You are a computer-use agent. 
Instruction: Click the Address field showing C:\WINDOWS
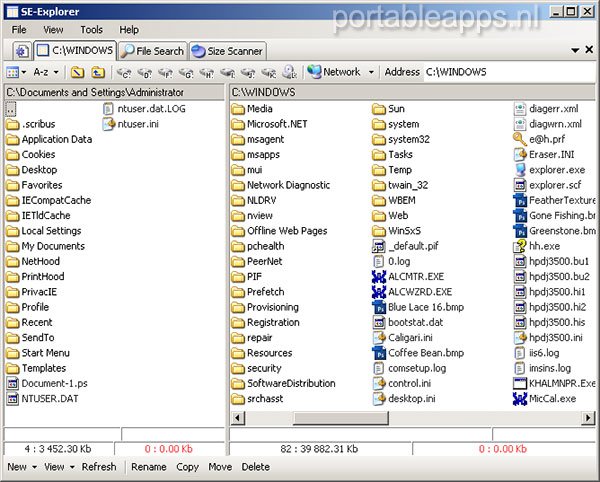point(511,72)
